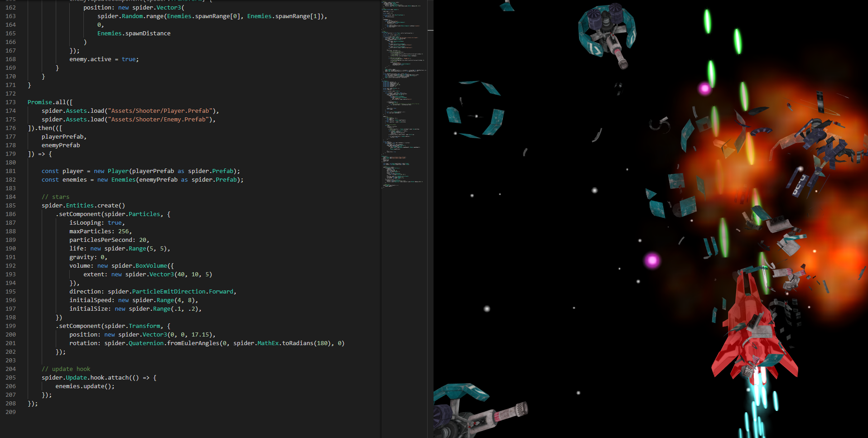Click line number 205 in the gutter
868x438 pixels.
coord(10,377)
